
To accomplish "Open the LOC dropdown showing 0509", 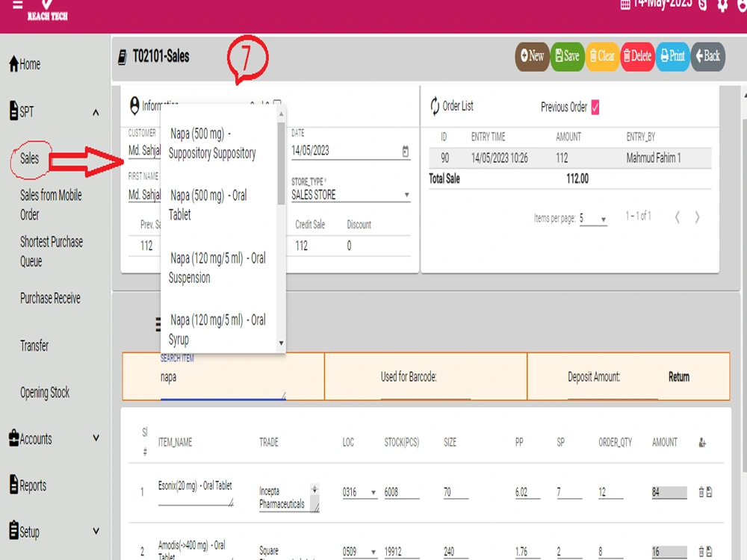I will (360, 552).
